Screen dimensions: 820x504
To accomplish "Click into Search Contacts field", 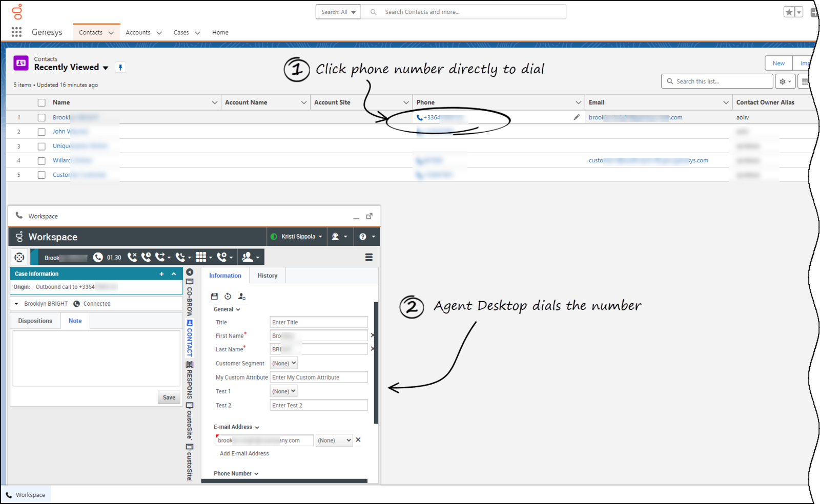I will point(464,12).
